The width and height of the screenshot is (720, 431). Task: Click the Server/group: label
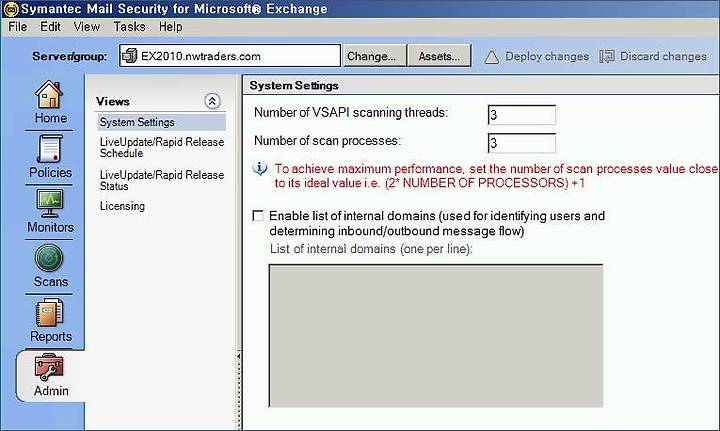pos(69,56)
